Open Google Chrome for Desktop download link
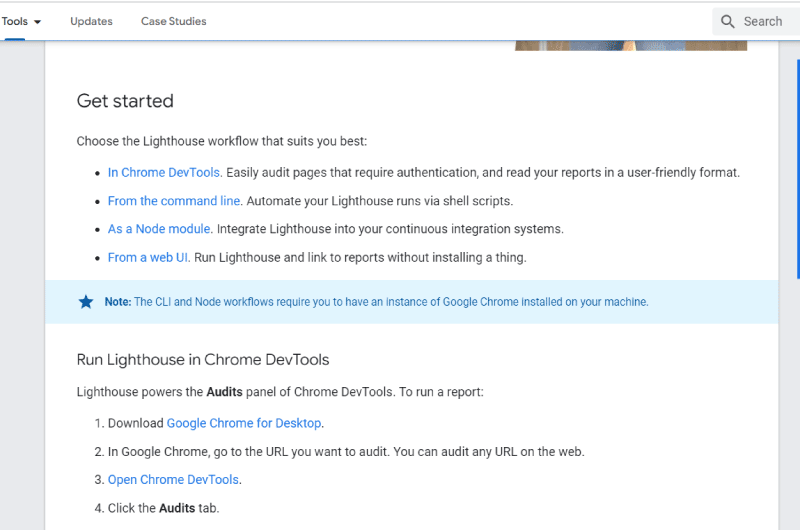The height and width of the screenshot is (530, 800). 244,423
